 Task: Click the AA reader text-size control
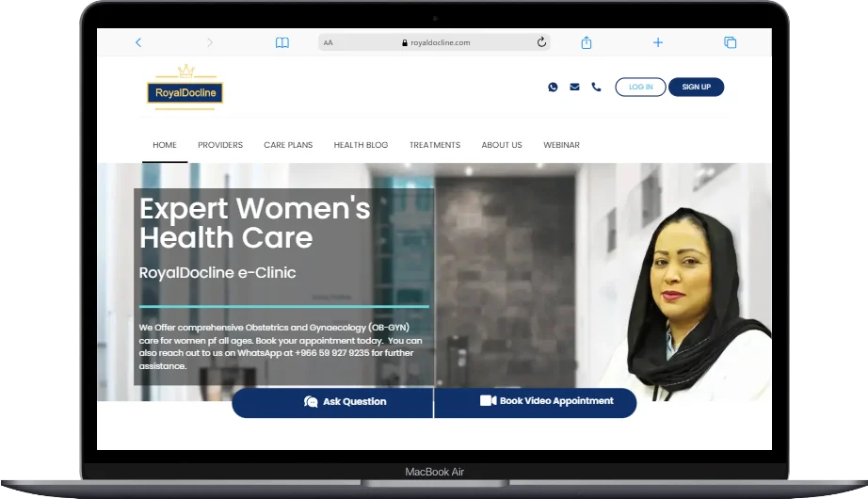pyautogui.click(x=329, y=42)
